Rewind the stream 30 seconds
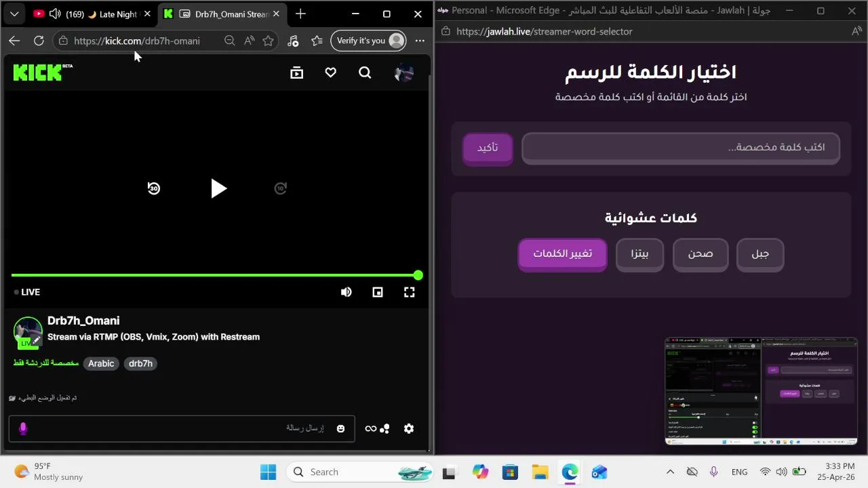868x488 pixels. click(154, 188)
